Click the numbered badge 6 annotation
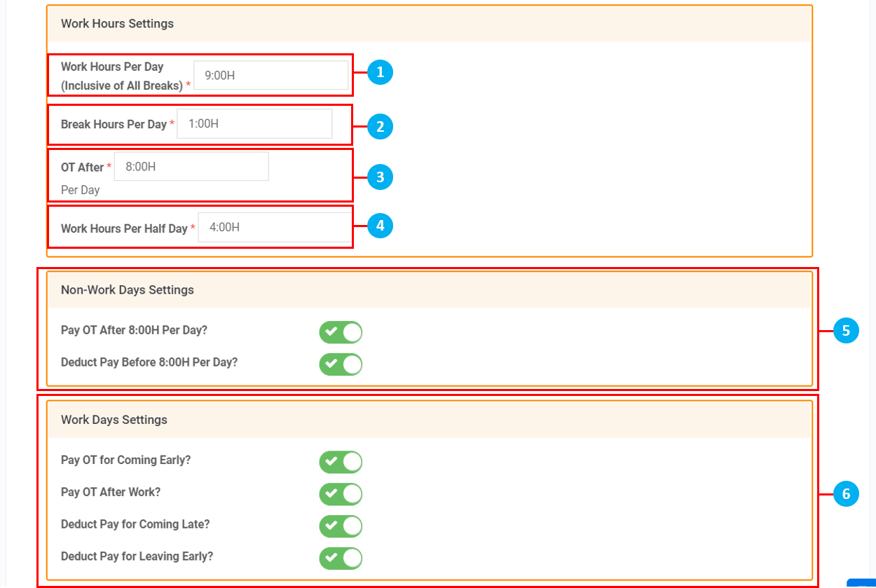The width and height of the screenshot is (876, 588). (x=846, y=494)
